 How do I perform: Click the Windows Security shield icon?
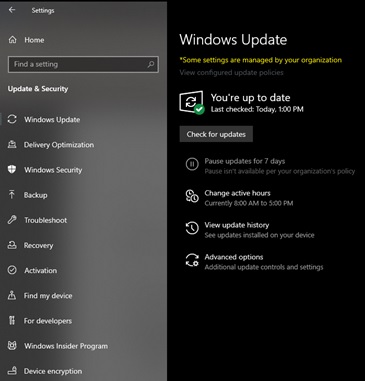click(12, 169)
